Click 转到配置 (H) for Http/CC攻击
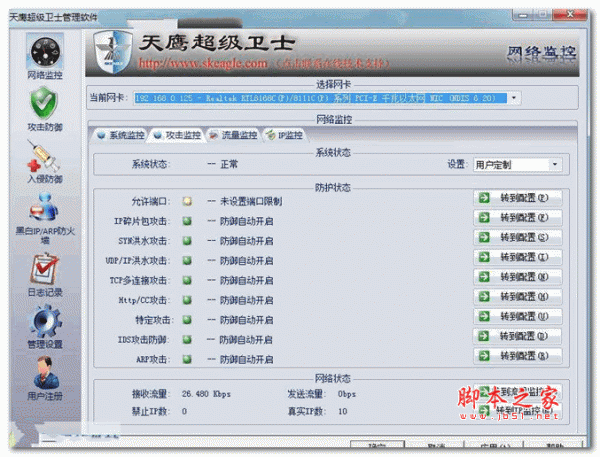The width and height of the screenshot is (600, 457). tap(518, 297)
